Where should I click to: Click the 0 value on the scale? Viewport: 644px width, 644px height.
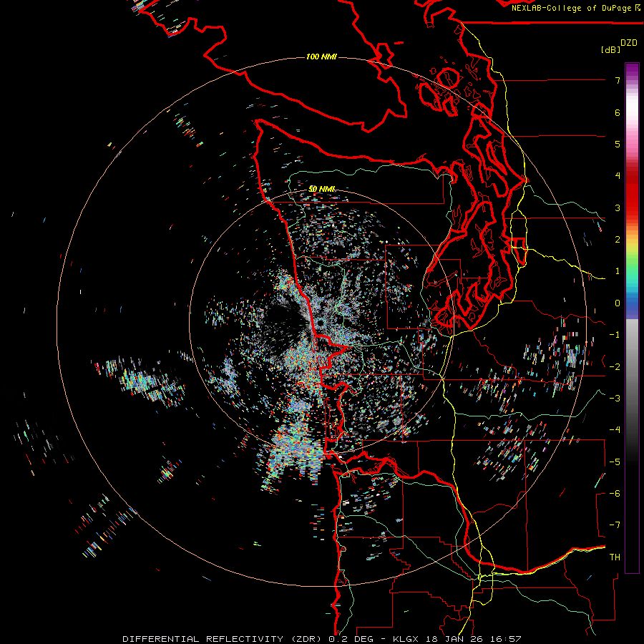point(618,303)
